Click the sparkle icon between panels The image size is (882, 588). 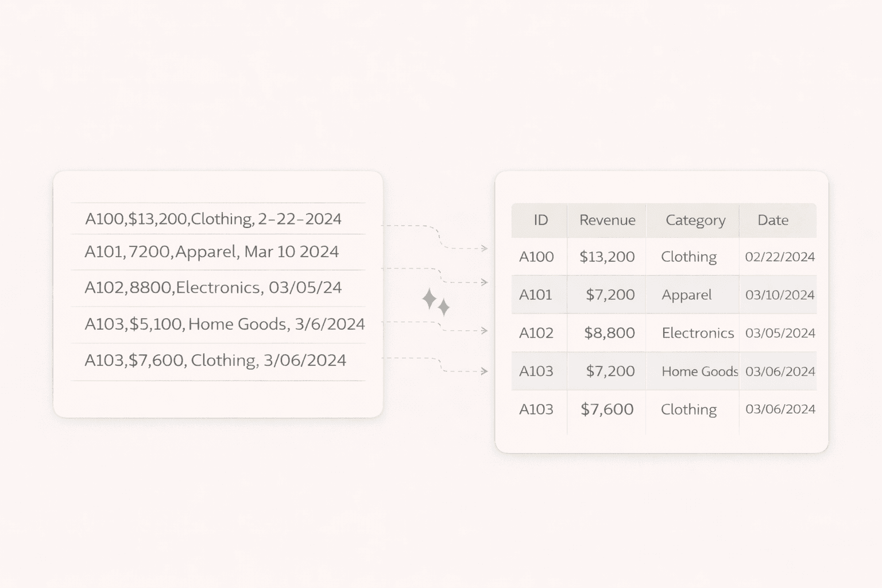coord(436,302)
